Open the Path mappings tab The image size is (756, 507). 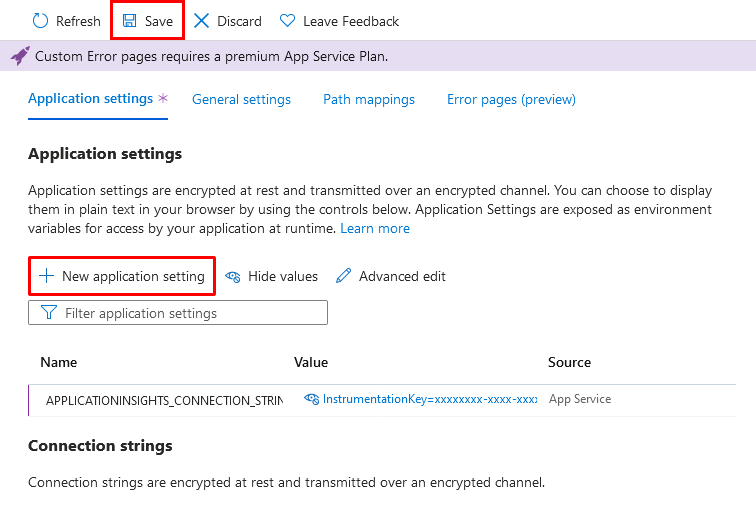click(369, 99)
